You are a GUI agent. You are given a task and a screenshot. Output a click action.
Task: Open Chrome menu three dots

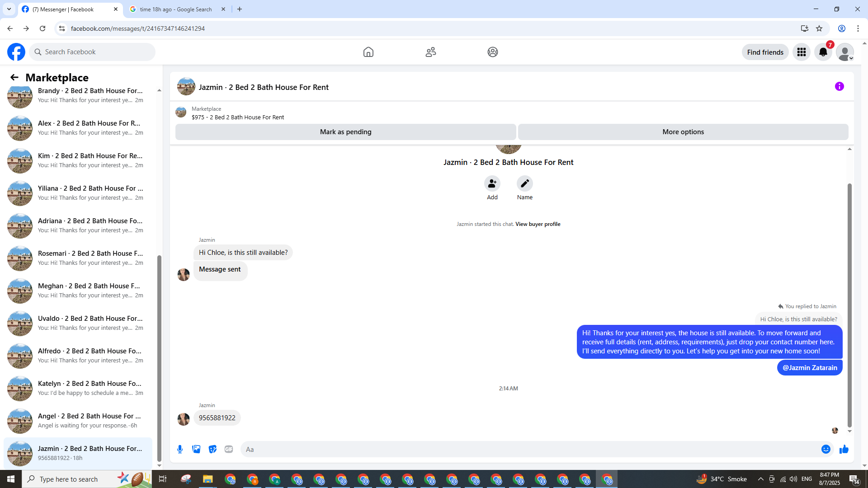click(858, 28)
